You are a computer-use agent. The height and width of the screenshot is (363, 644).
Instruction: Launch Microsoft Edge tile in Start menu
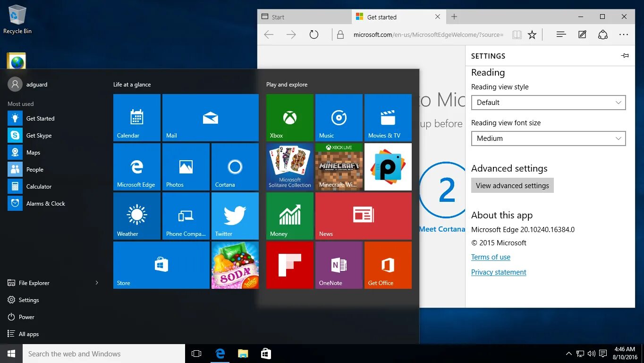coord(137,167)
